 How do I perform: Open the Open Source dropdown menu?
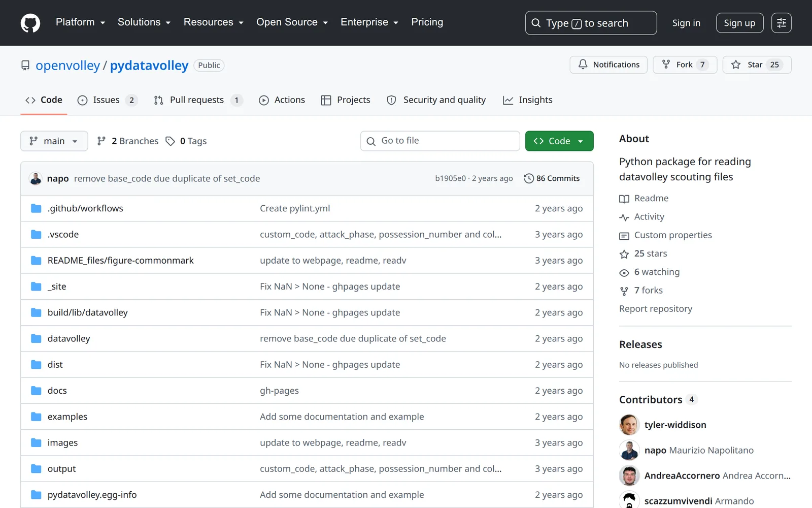[x=292, y=22]
